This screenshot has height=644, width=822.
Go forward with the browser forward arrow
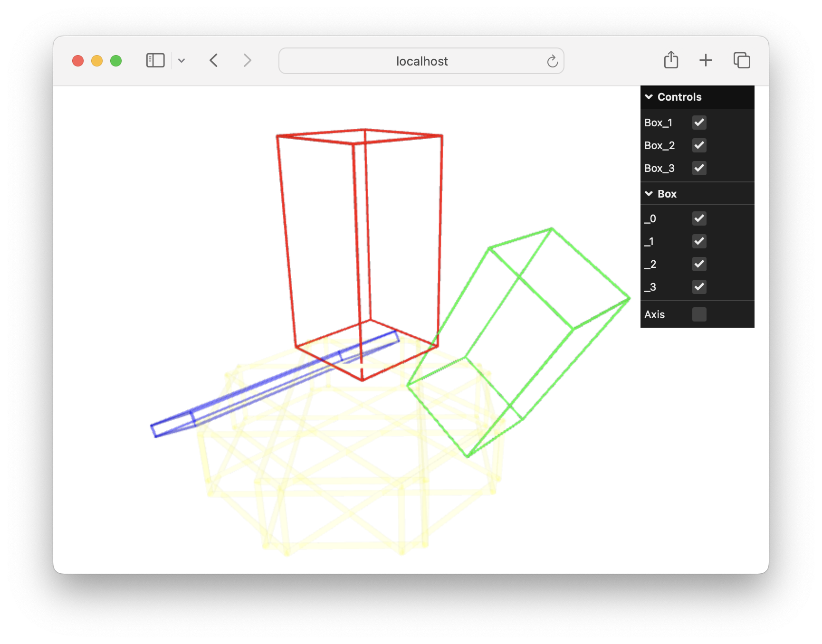(247, 60)
